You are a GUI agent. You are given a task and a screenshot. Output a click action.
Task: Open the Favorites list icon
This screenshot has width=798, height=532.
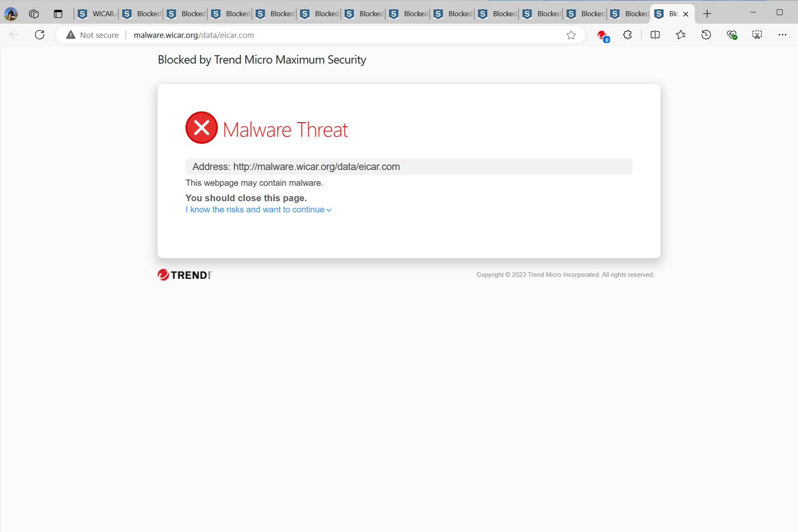click(x=681, y=35)
